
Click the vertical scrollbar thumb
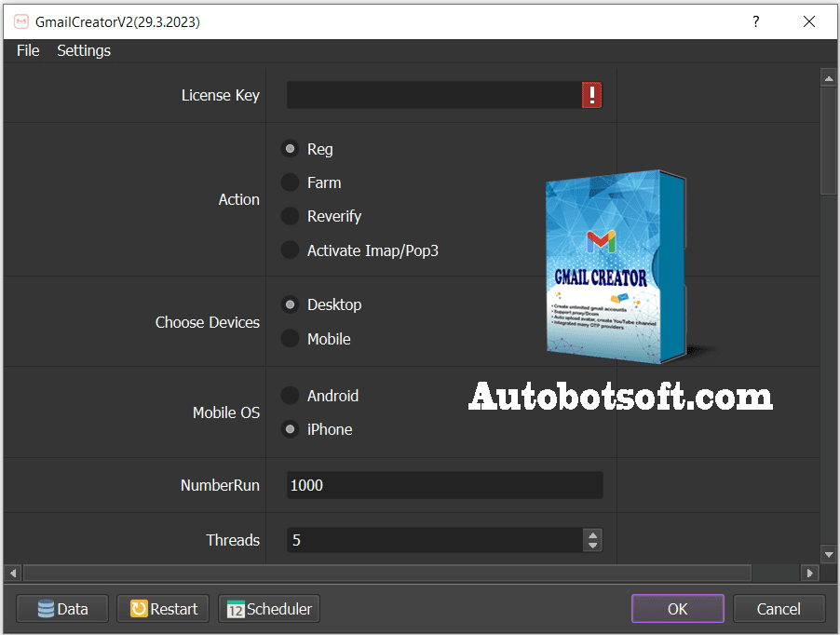tap(829, 142)
